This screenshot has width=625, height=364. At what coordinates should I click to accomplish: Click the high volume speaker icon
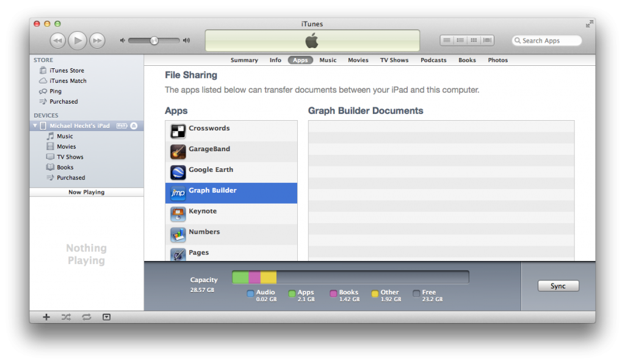(187, 40)
